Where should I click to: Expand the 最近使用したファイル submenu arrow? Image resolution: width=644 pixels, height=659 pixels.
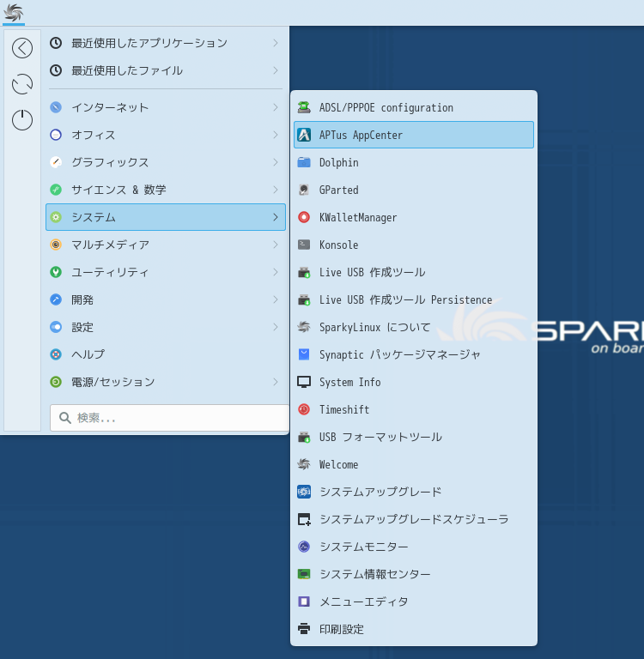(x=275, y=70)
